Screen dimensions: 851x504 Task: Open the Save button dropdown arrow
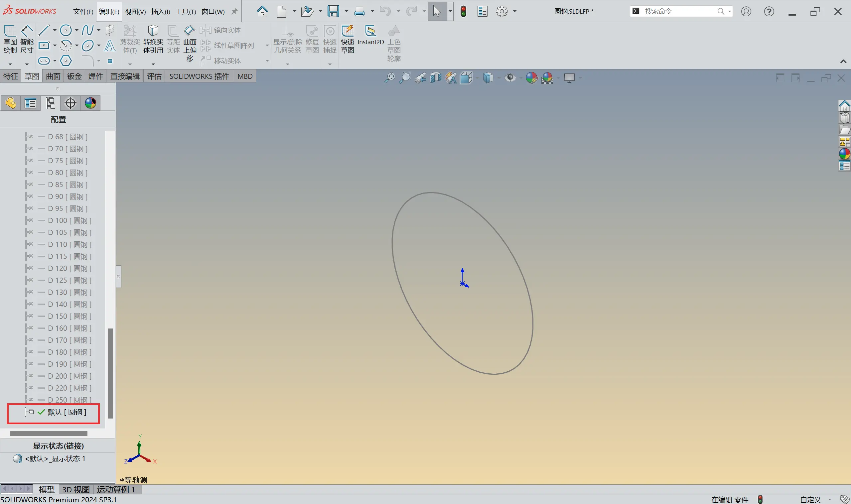tap(346, 11)
